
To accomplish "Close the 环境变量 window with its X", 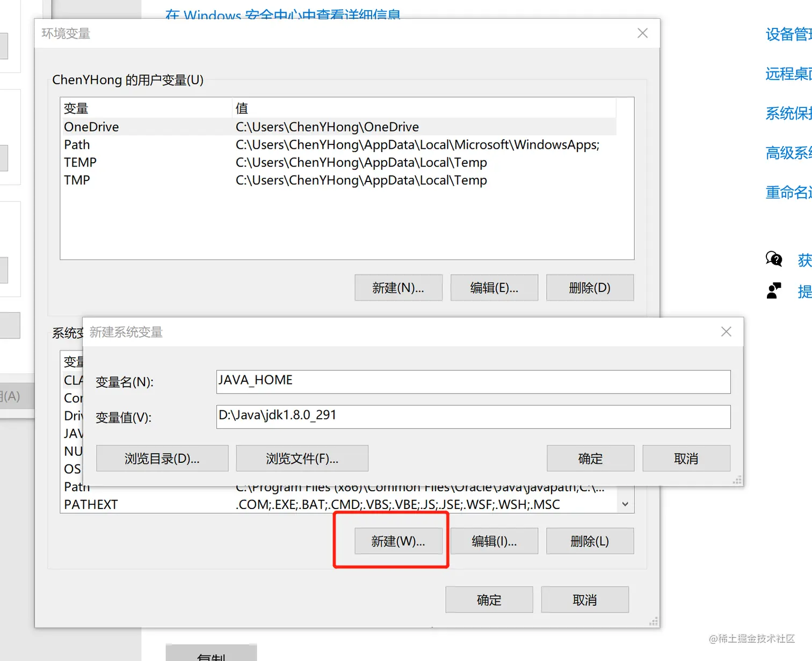I will coord(642,33).
